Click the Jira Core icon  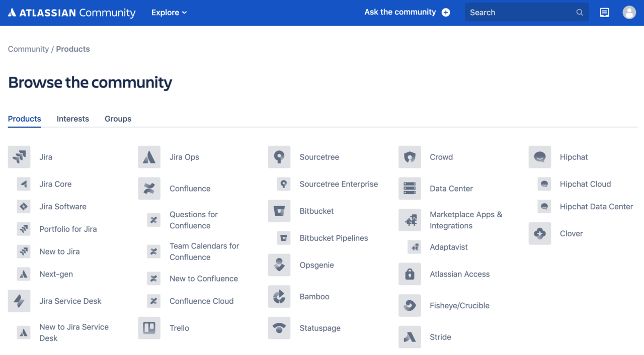(x=24, y=184)
